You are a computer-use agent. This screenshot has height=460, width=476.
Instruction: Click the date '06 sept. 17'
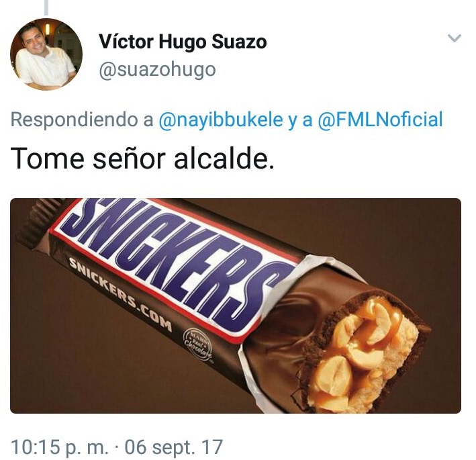(x=174, y=447)
